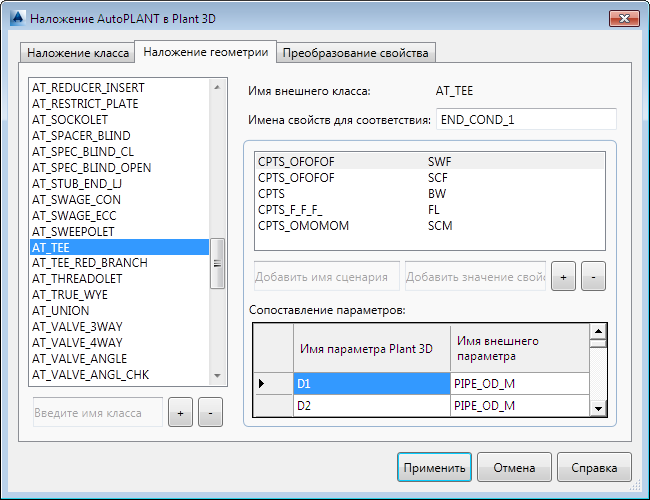Select the D2 parameter cell
Image resolution: width=650 pixels, height=500 pixels.
click(x=372, y=405)
